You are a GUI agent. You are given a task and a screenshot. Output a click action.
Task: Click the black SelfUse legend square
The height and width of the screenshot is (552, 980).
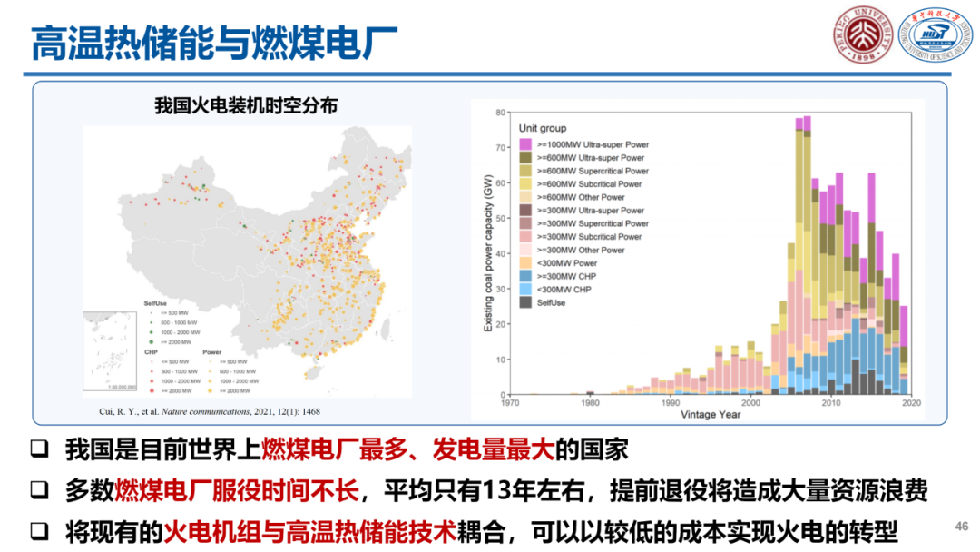point(526,302)
